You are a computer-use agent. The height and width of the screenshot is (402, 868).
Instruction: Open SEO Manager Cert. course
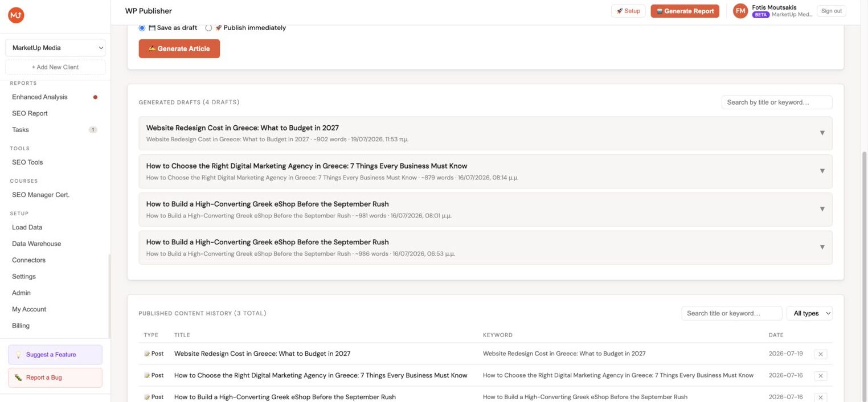tap(41, 195)
